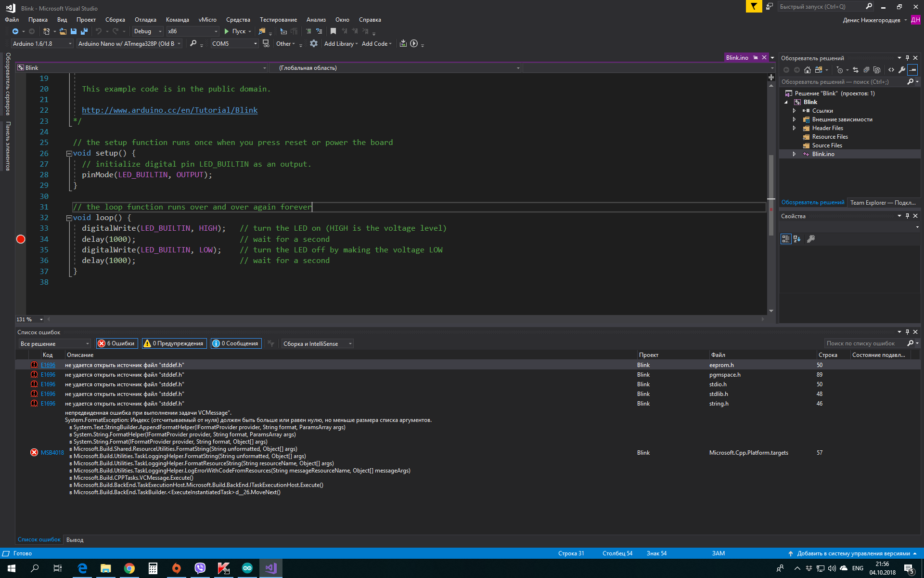Click the Быстрый запуск search field
The height and width of the screenshot is (578, 924).
[x=825, y=6]
